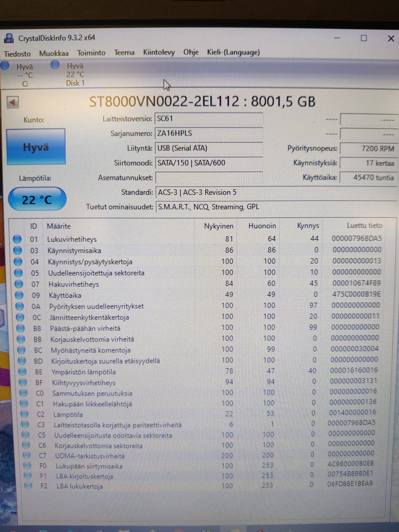Select the Hakuvirhetiheys attribute name
Image resolution: width=399 pixels, height=532 pixels.
pos(74,284)
